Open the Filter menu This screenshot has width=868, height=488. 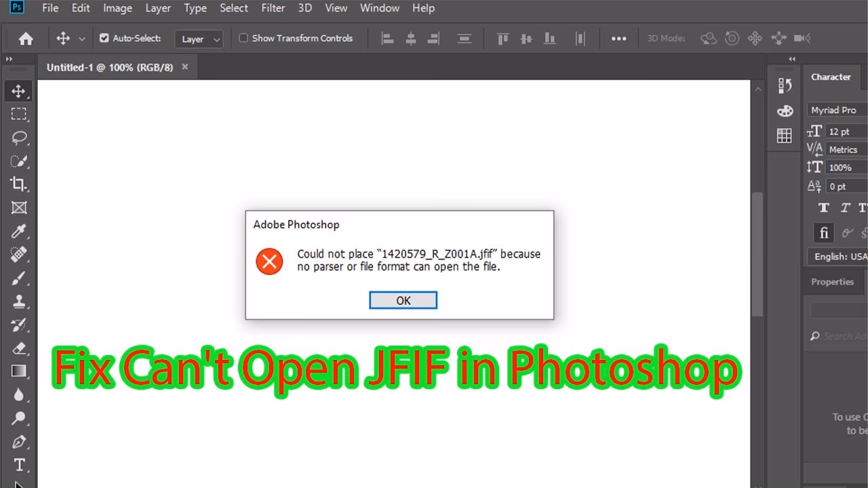[x=273, y=8]
